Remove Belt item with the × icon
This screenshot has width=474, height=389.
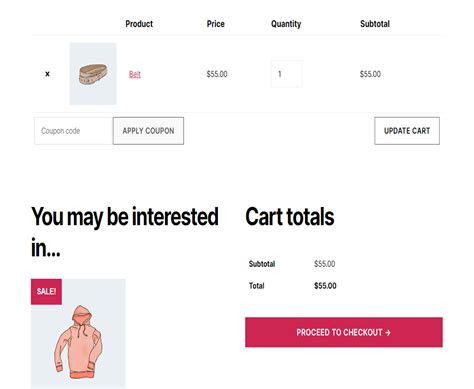pyautogui.click(x=47, y=74)
